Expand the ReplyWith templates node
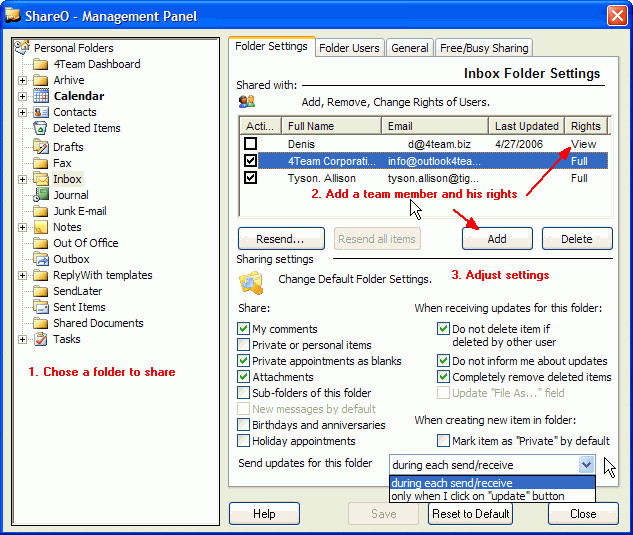This screenshot has width=633, height=535. [23, 275]
